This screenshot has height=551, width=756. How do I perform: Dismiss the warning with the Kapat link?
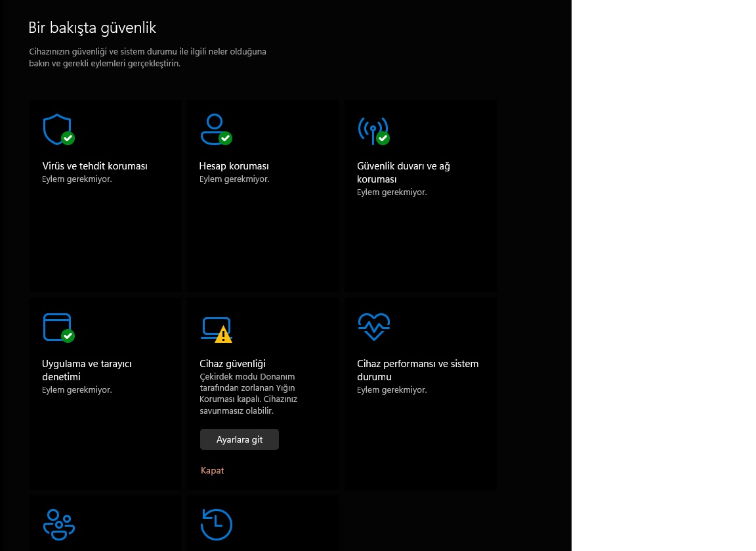tap(212, 470)
